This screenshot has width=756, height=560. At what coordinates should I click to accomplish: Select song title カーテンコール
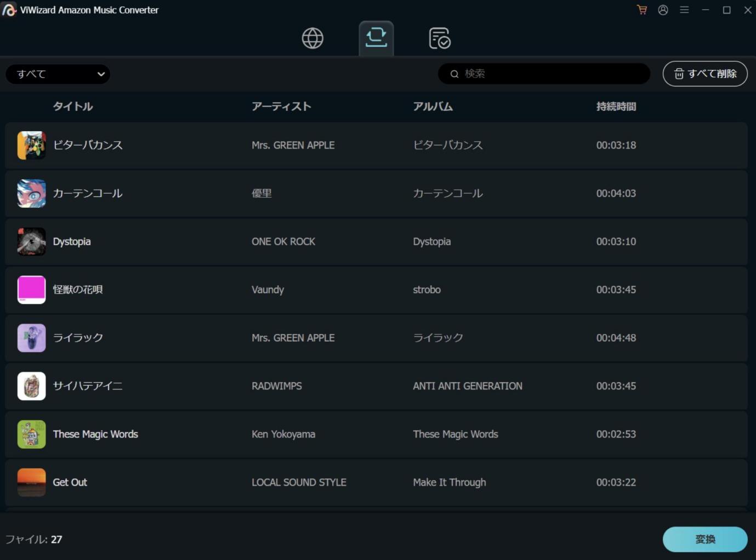pyautogui.click(x=88, y=193)
